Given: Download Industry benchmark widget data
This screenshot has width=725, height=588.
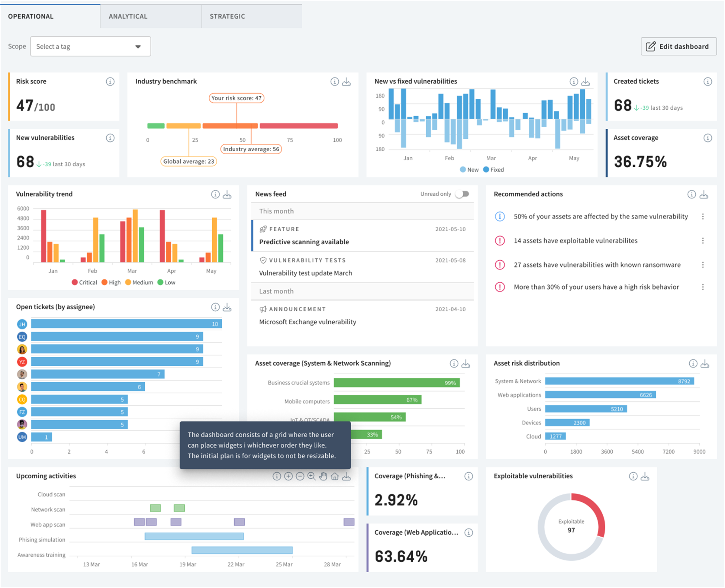Looking at the screenshot, I should (346, 82).
